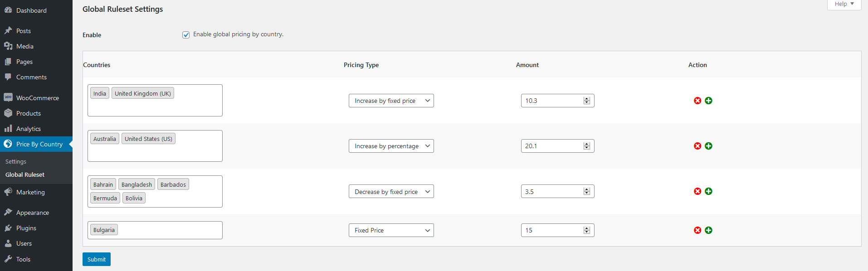Screen dimensions: 868x271
Task: Click green plus in Australia row
Action: 708,146
